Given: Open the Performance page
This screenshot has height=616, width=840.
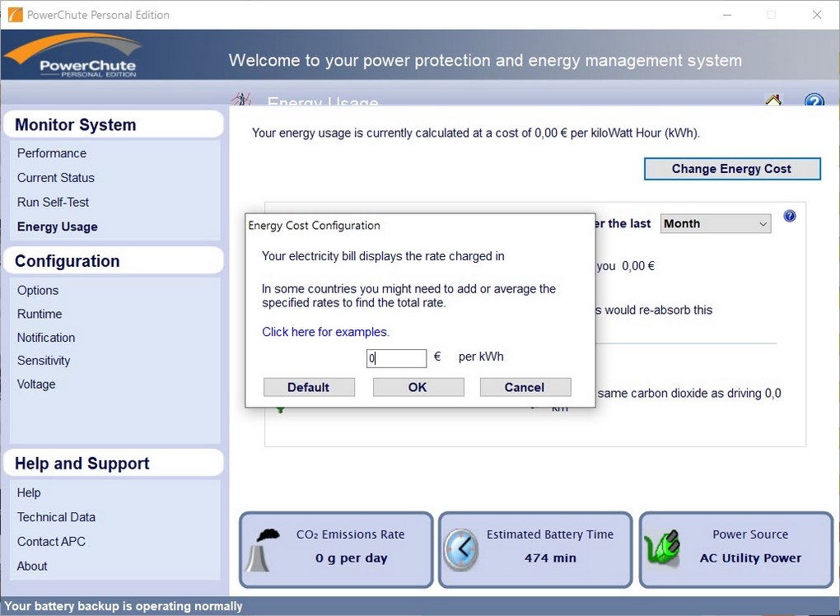Looking at the screenshot, I should [x=51, y=153].
